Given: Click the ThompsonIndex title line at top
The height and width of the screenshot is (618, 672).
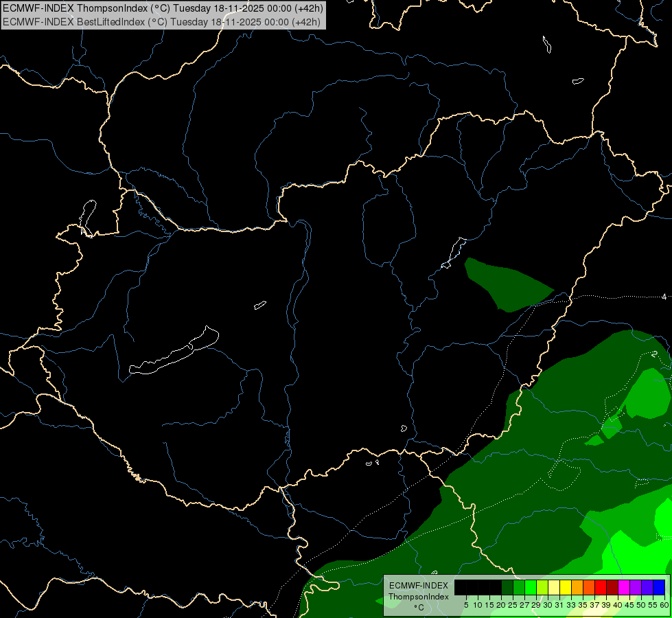Looking at the screenshot, I should pos(163,8).
